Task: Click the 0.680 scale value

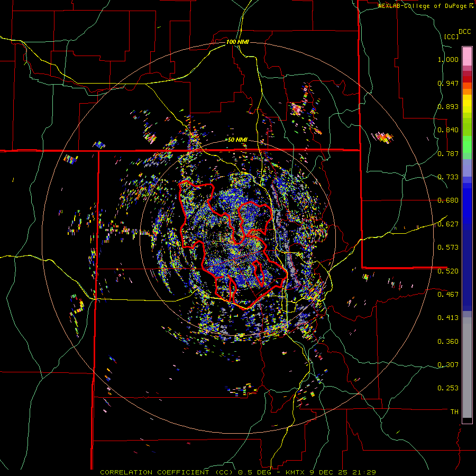Action: (448, 200)
